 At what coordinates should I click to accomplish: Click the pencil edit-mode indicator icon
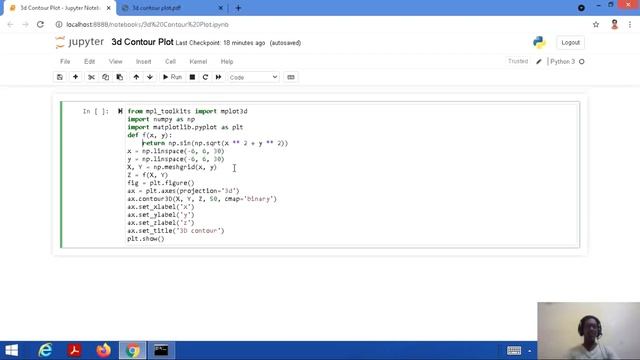[539, 62]
